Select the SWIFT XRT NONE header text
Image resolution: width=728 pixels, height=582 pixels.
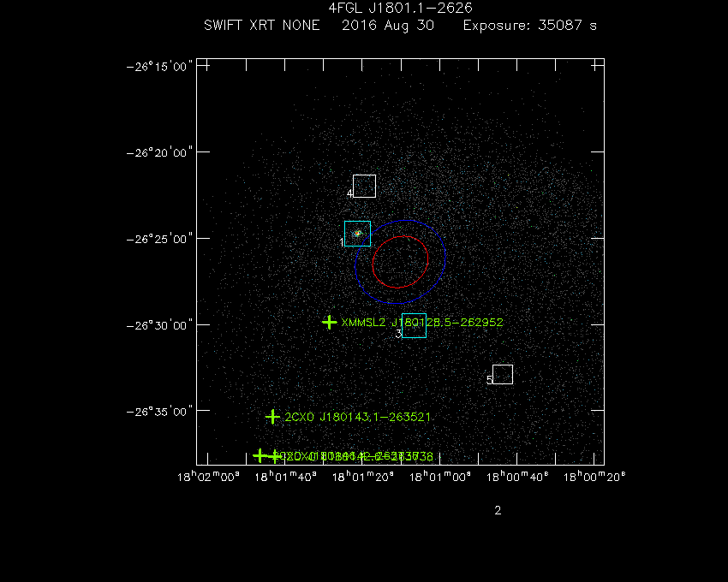pos(262,26)
